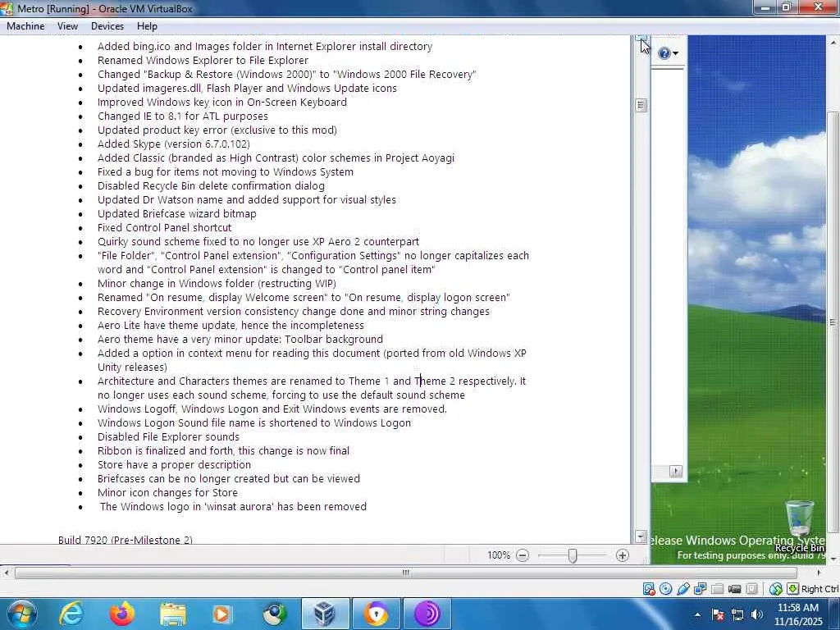
Task: Open the Chromium-style browser taskbar icon
Action: coord(274,614)
